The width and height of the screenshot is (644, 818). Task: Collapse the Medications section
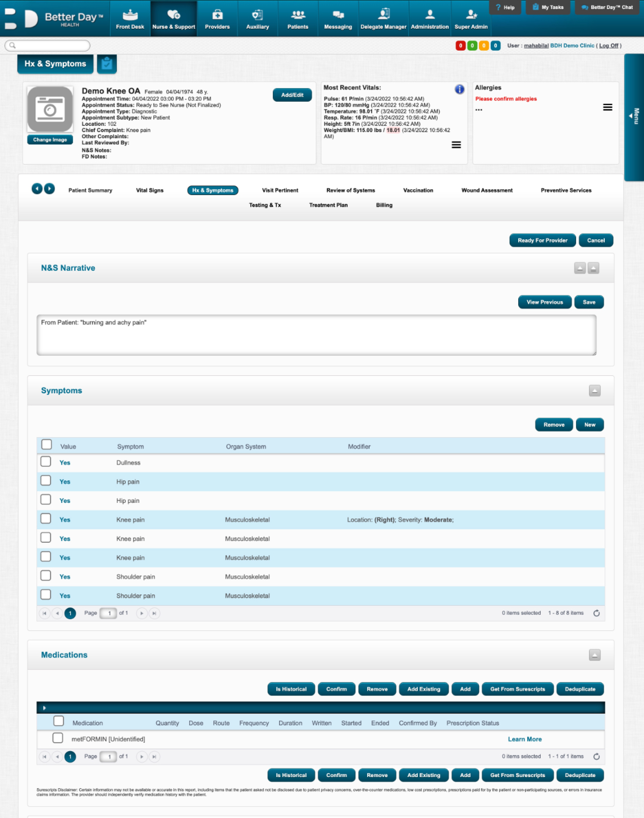(594, 655)
